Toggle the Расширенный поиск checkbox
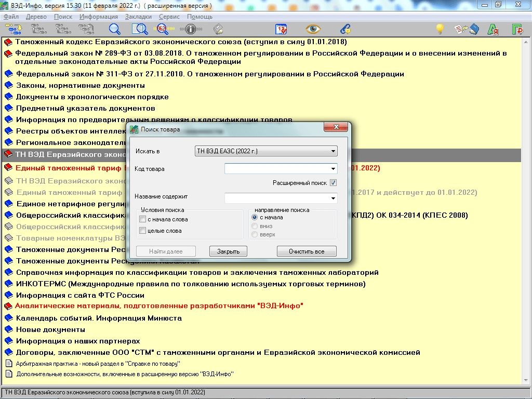This screenshot has width=532, height=399. coord(333,183)
